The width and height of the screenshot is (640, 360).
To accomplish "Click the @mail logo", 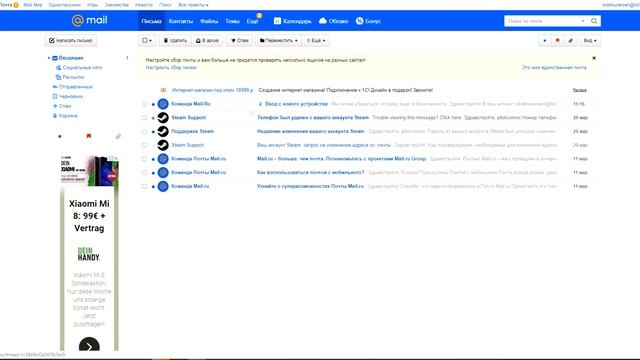I will [89, 20].
